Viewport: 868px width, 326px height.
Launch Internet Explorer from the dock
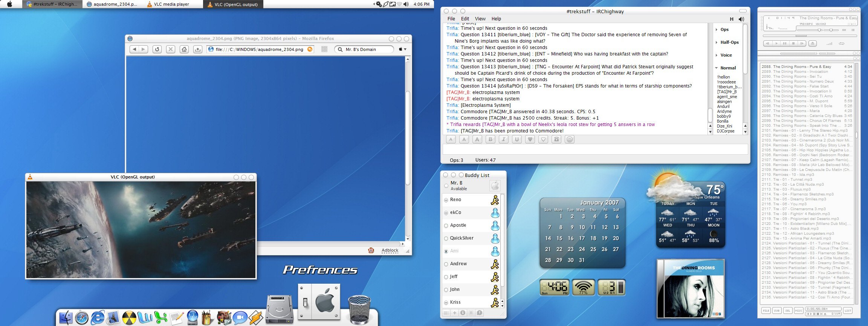click(97, 317)
